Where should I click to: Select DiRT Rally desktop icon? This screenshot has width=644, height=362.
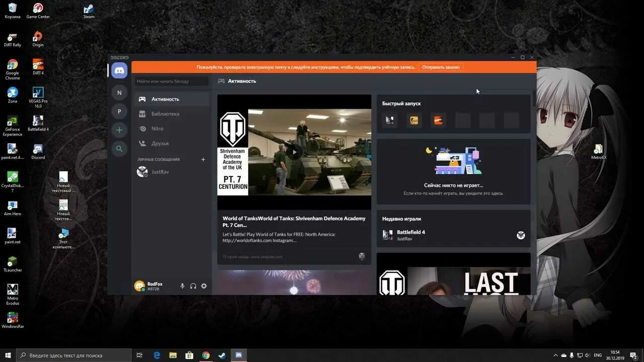[13, 39]
